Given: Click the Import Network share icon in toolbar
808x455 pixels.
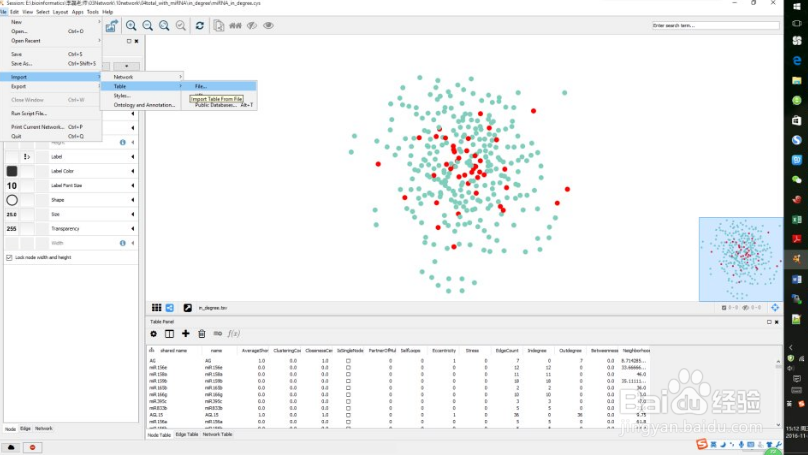Looking at the screenshot, I should pyautogui.click(x=112, y=25).
